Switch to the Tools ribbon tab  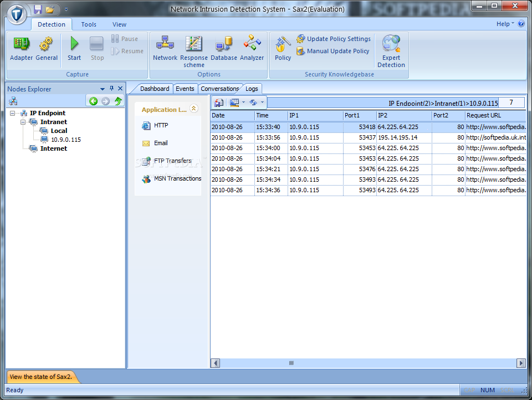89,24
